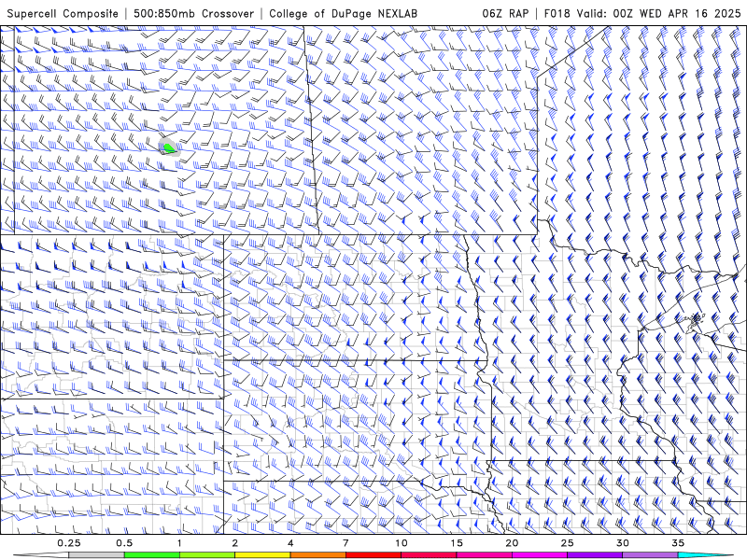
Task: Click the "06Z RAP" model run text
Action: [505, 13]
